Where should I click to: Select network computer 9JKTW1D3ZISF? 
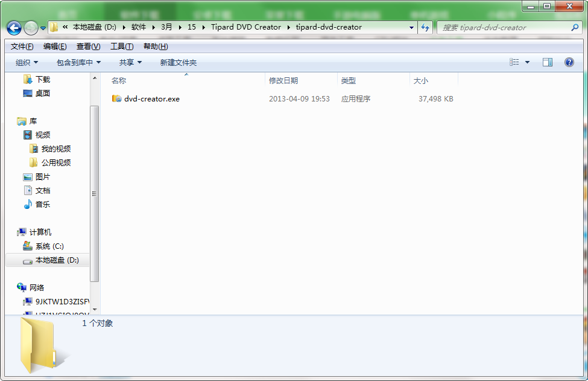62,302
